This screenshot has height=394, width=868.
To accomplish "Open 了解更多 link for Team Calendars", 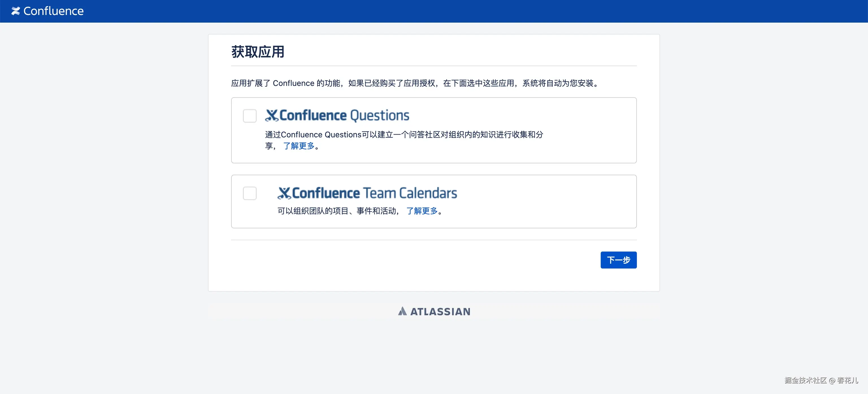I will pyautogui.click(x=422, y=211).
